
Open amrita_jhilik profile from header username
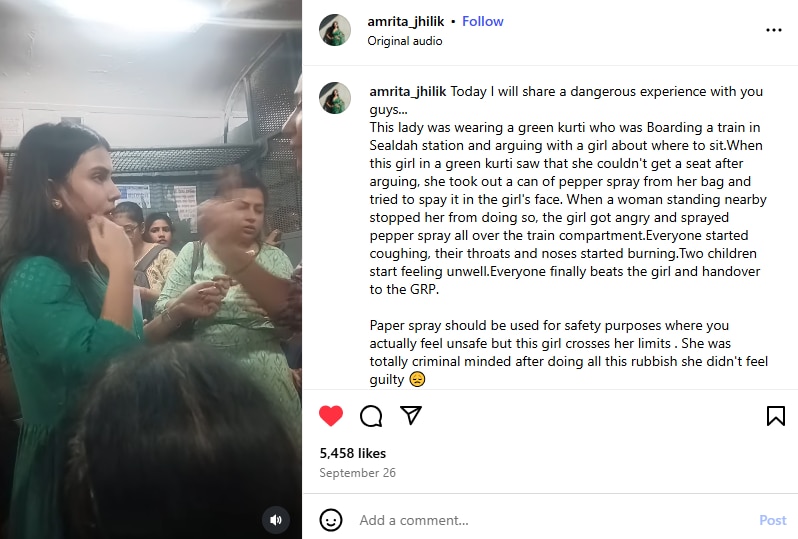[x=406, y=21]
